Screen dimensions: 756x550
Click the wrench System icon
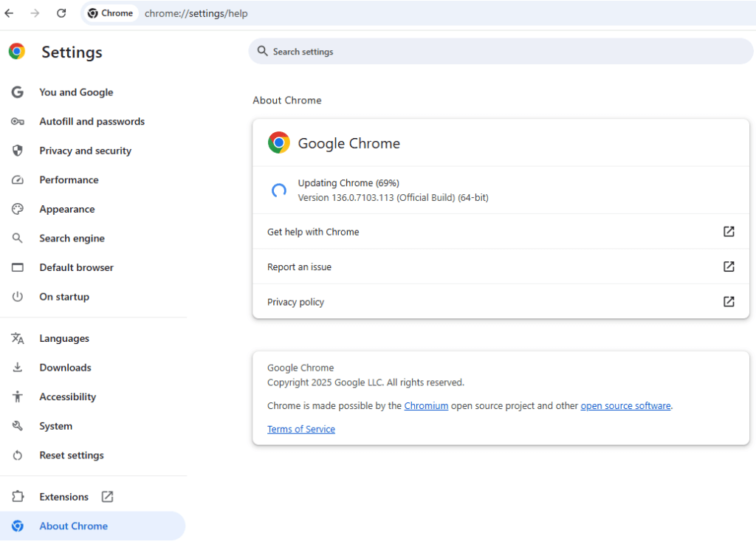tap(18, 426)
